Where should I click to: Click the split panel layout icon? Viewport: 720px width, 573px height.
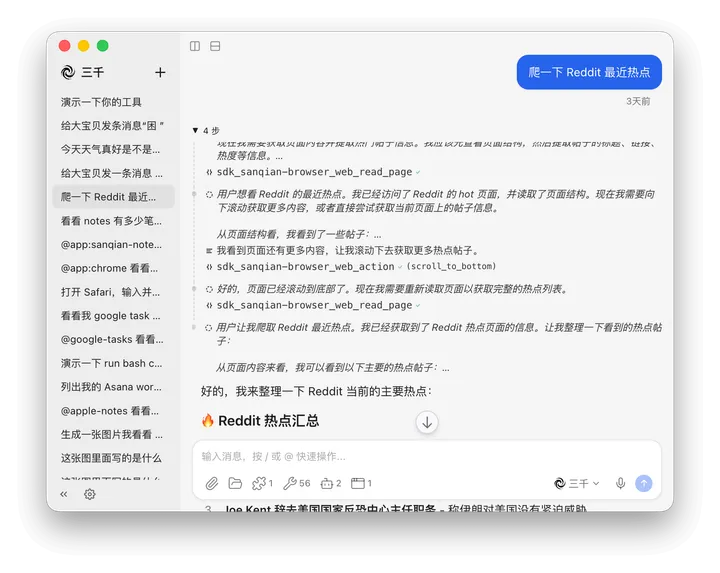point(215,46)
